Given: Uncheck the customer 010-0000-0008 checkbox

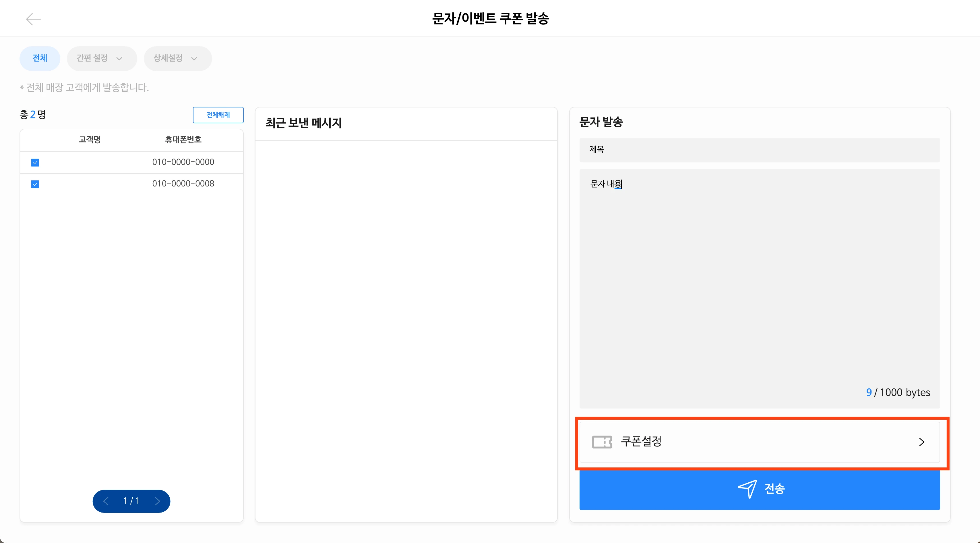Looking at the screenshot, I should coord(35,184).
